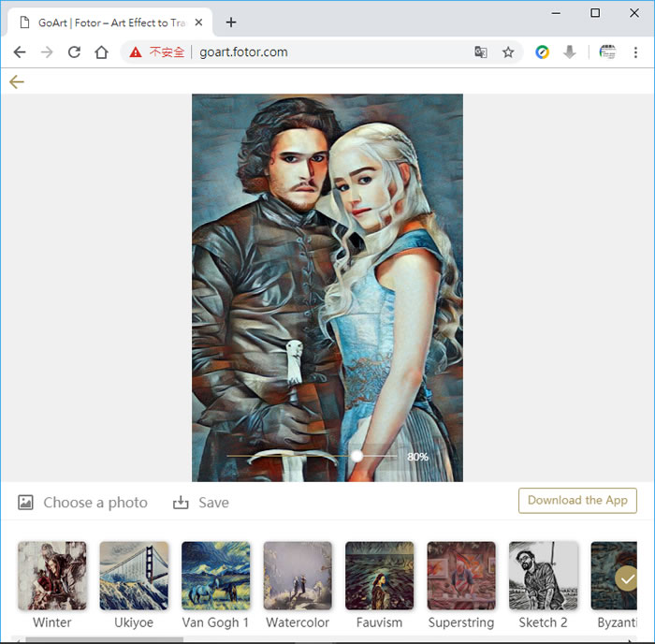
Task: Click the picture icon beside Choose a photo
Action: (x=25, y=503)
